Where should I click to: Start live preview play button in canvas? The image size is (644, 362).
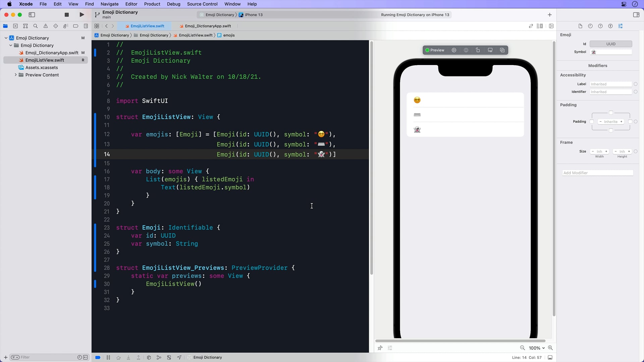(454, 50)
